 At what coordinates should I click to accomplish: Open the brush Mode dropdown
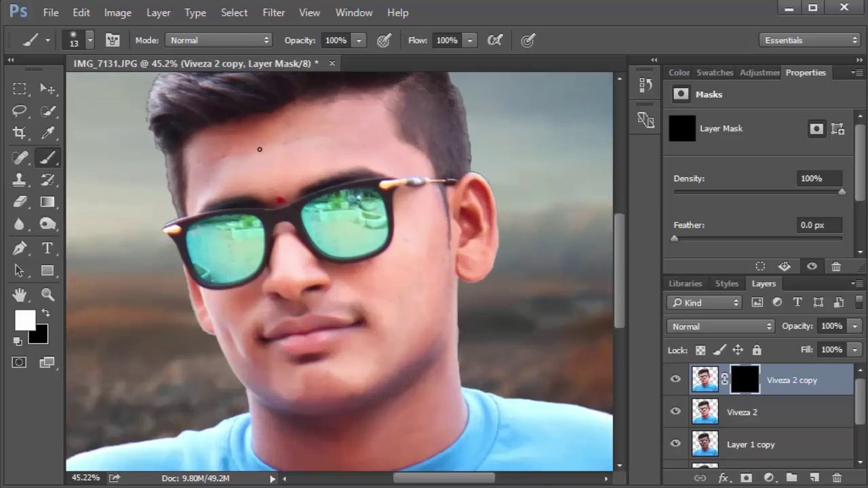click(218, 40)
